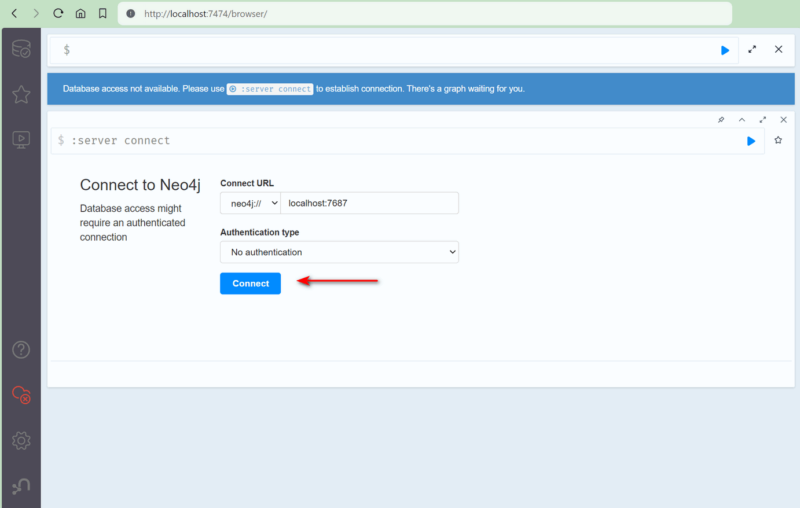The height and width of the screenshot is (508, 800).
Task: Click the Connect button
Action: click(251, 284)
